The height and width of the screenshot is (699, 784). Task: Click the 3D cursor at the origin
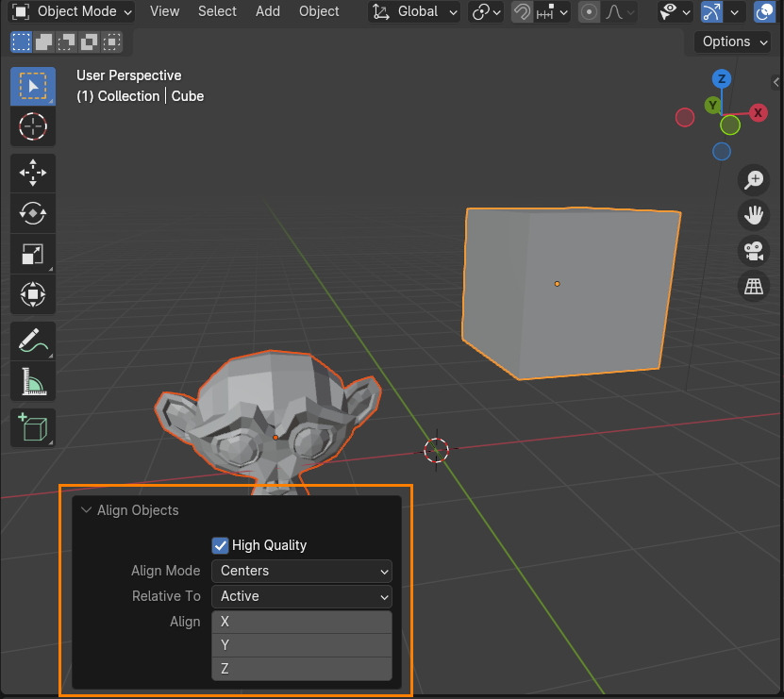[436, 451]
